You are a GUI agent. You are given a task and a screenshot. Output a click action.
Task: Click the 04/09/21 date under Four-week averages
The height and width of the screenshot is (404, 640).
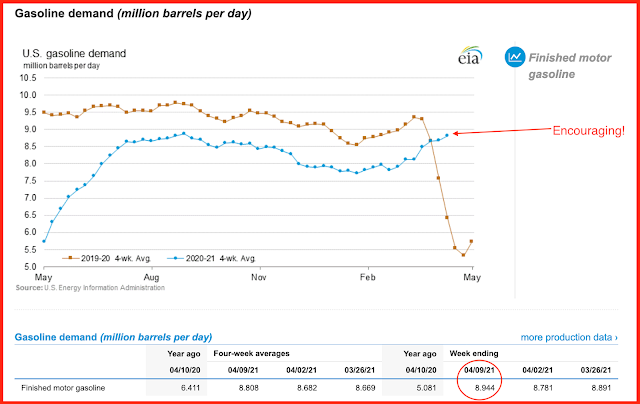[243, 370]
